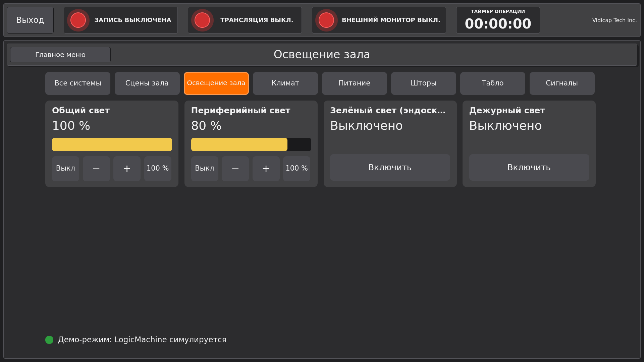This screenshot has width=644, height=362.
Task: Increase Общий свет brightness with plus
Action: [127, 169]
